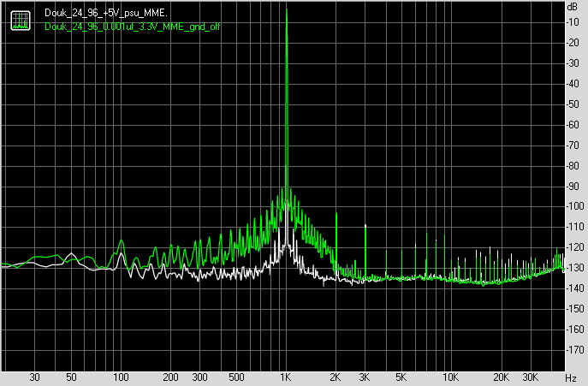Click the 3K frequency axis label
This screenshot has width=588, height=386.
click(364, 377)
